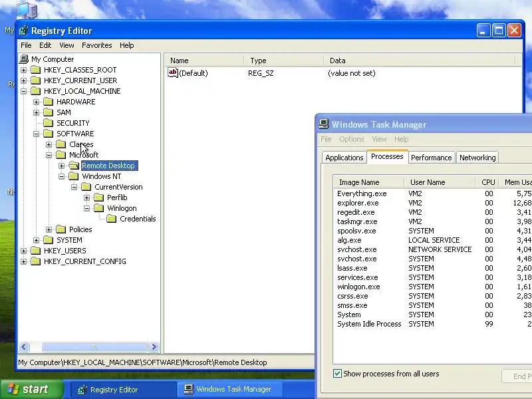The height and width of the screenshot is (399, 532).
Task: Select explorer.exe in the process list
Action: tap(358, 203)
